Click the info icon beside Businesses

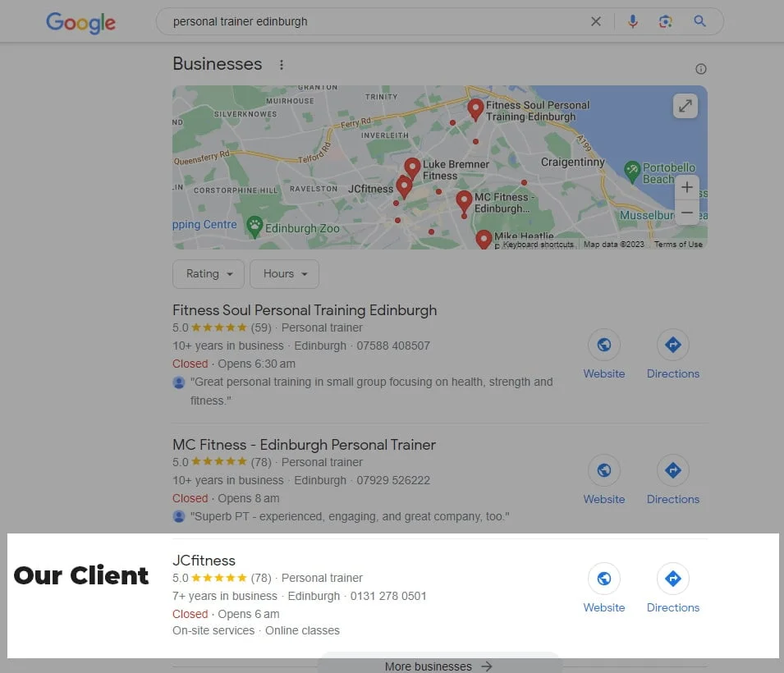point(700,69)
